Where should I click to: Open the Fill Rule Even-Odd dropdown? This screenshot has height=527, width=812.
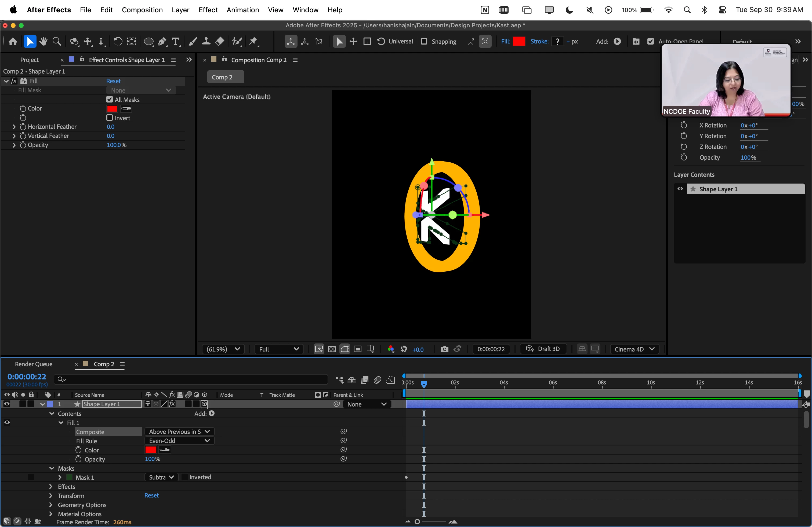tap(179, 441)
